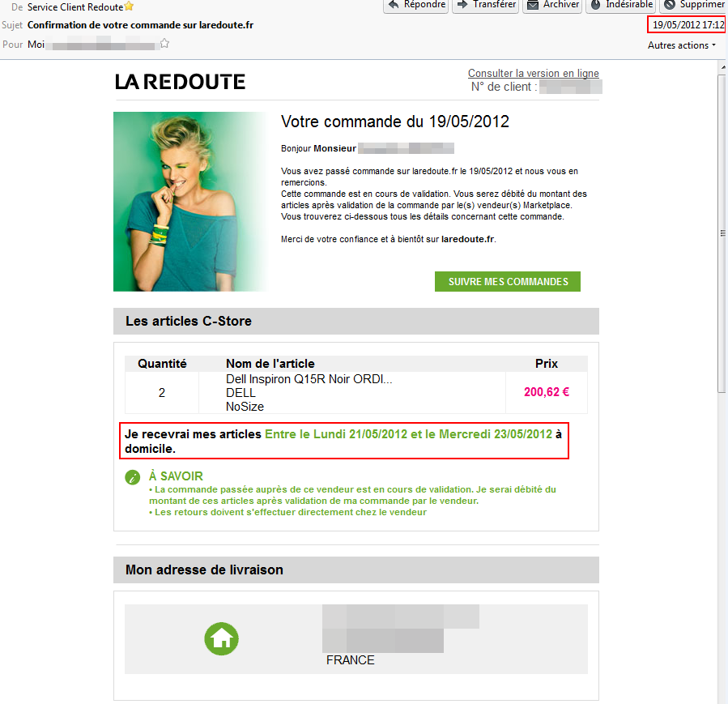Viewport: 728px width, 704px height.
Task: Toggle the star beside the recipient Moi
Action: [164, 44]
